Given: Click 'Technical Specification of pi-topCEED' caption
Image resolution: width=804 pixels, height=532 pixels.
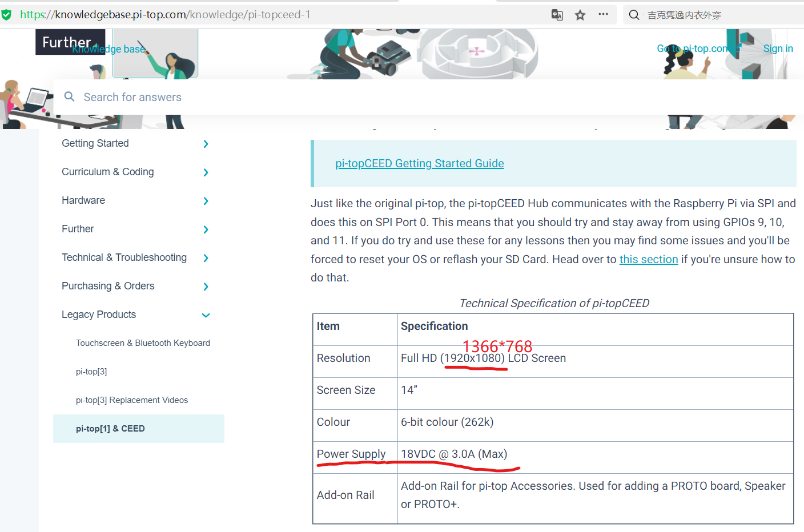Looking at the screenshot, I should click(x=554, y=303).
